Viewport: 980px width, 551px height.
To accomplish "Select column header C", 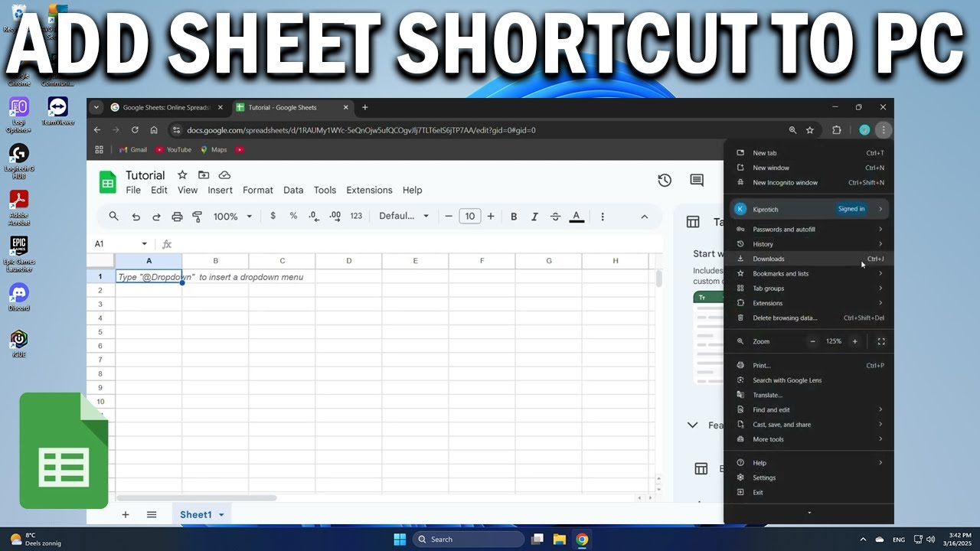I will pos(282,261).
